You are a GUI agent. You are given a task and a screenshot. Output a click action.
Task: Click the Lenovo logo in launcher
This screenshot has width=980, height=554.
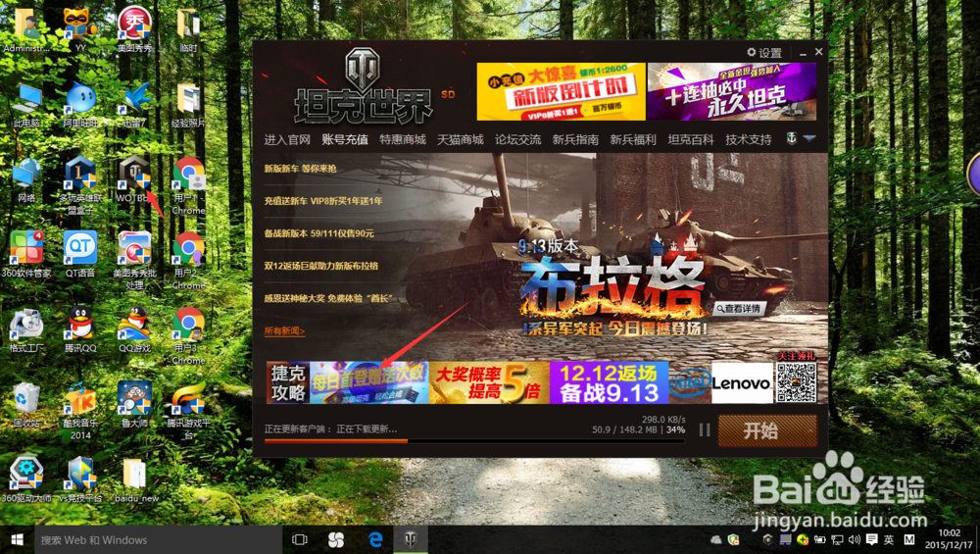[742, 382]
